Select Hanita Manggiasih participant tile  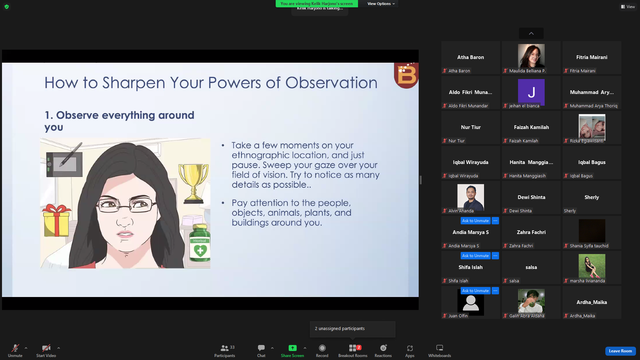pos(531,162)
